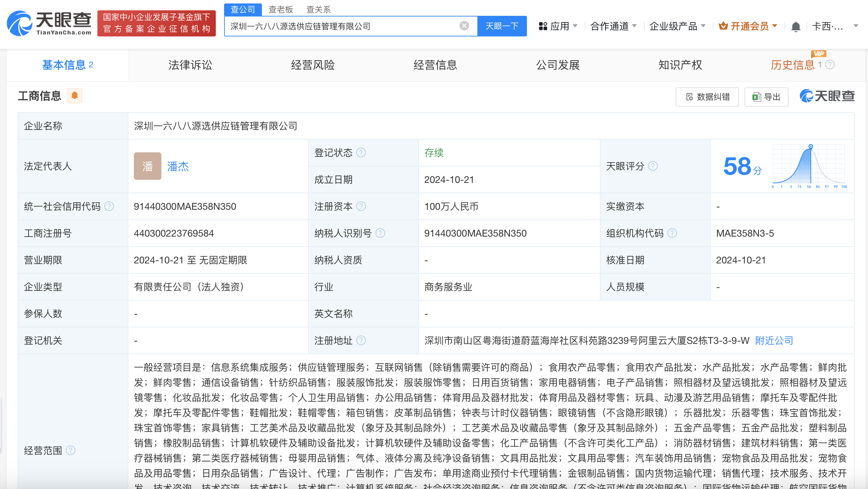The width and height of the screenshot is (868, 489).
Task: Click the Tianyancha logo
Action: tap(48, 23)
